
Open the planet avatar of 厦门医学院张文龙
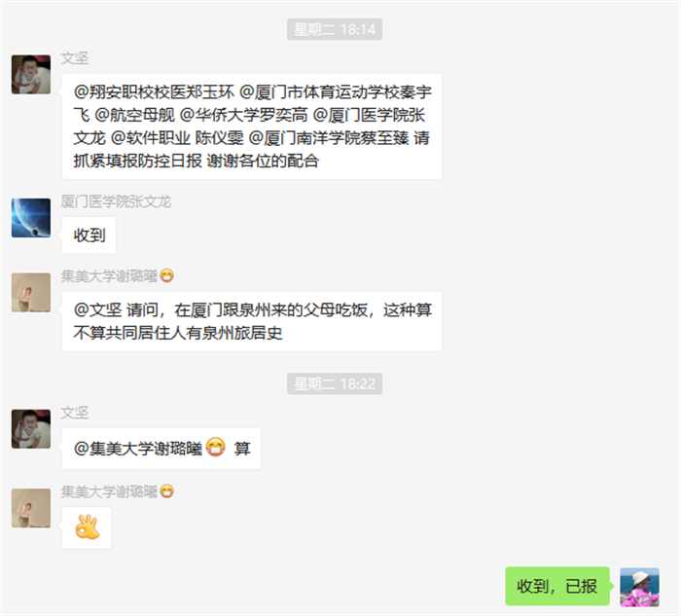(31, 218)
